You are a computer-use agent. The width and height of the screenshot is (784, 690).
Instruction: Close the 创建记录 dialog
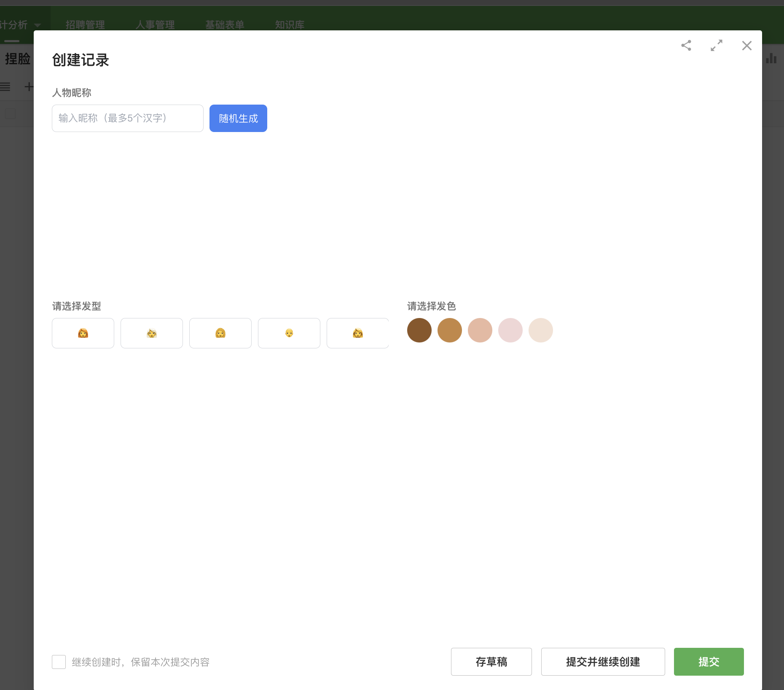pos(746,46)
